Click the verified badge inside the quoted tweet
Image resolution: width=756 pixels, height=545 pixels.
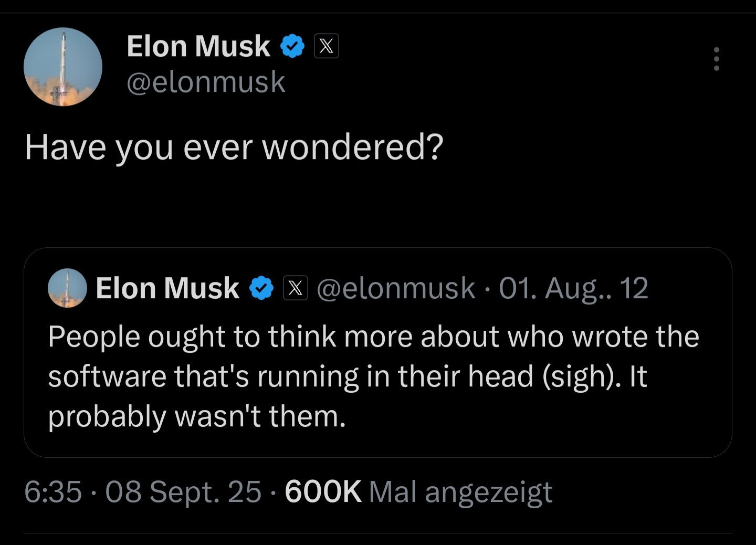(x=261, y=288)
